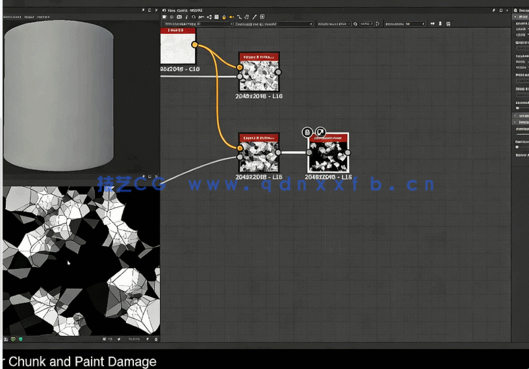This screenshot has width=529, height=369.
Task: Maximize the graph editor panel
Action: click(501, 10)
